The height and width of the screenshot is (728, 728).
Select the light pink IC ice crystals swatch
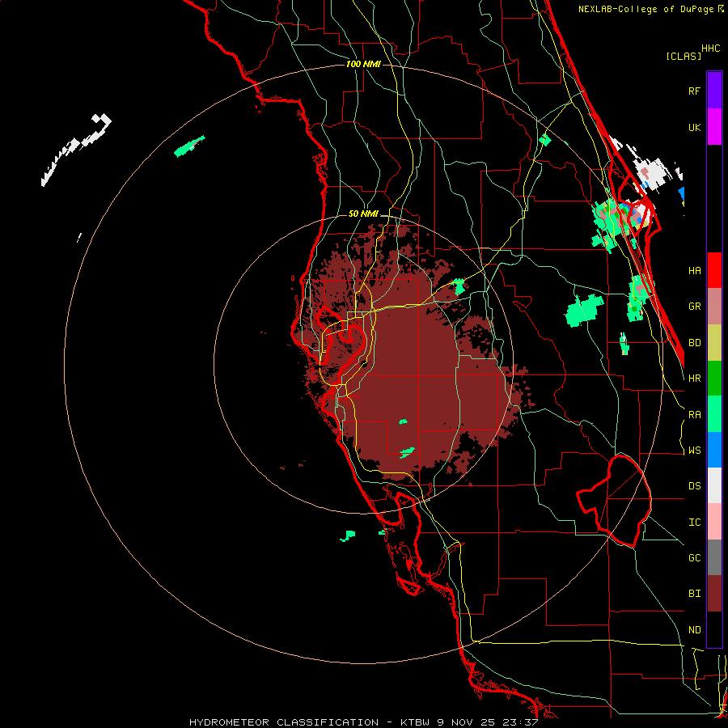[714, 522]
